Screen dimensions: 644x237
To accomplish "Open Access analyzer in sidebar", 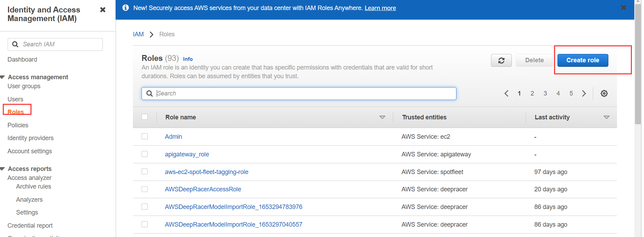I will click(x=29, y=178).
